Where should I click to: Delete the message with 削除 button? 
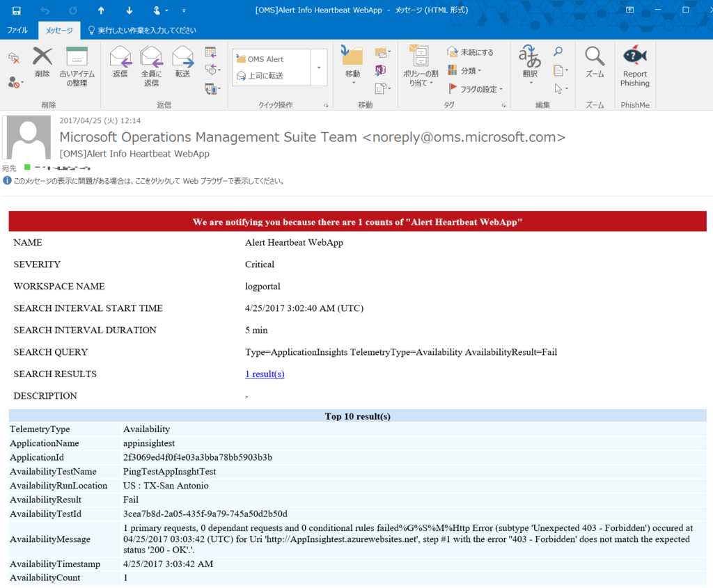[42, 62]
